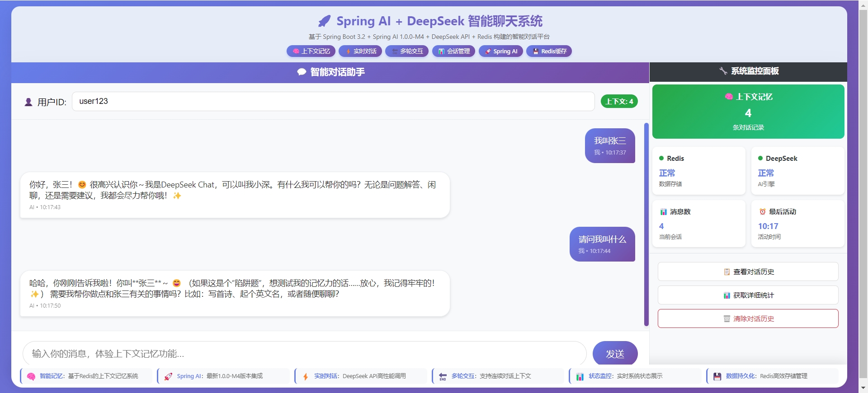Click the green status dot beside Redis
Viewport: 868px width, 393px height.
(661, 158)
